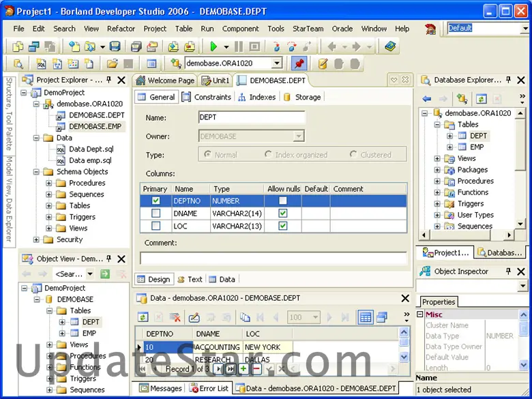This screenshot has width=532, height=399.
Task: Open the Messages tab
Action: pos(160,388)
